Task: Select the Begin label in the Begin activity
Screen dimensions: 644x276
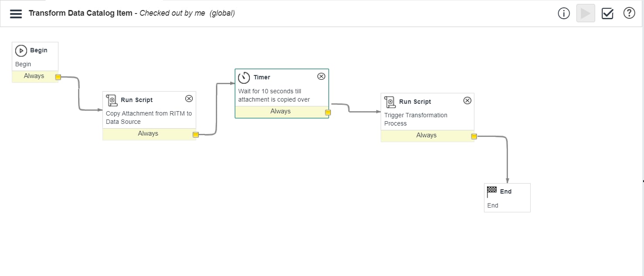Action: pos(23,64)
